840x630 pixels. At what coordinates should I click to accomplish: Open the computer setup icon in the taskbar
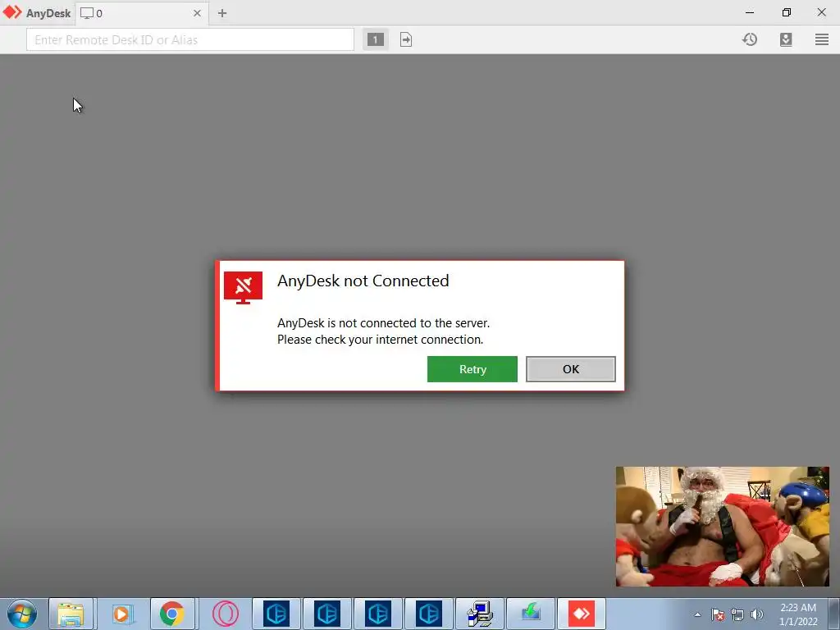tap(480, 614)
